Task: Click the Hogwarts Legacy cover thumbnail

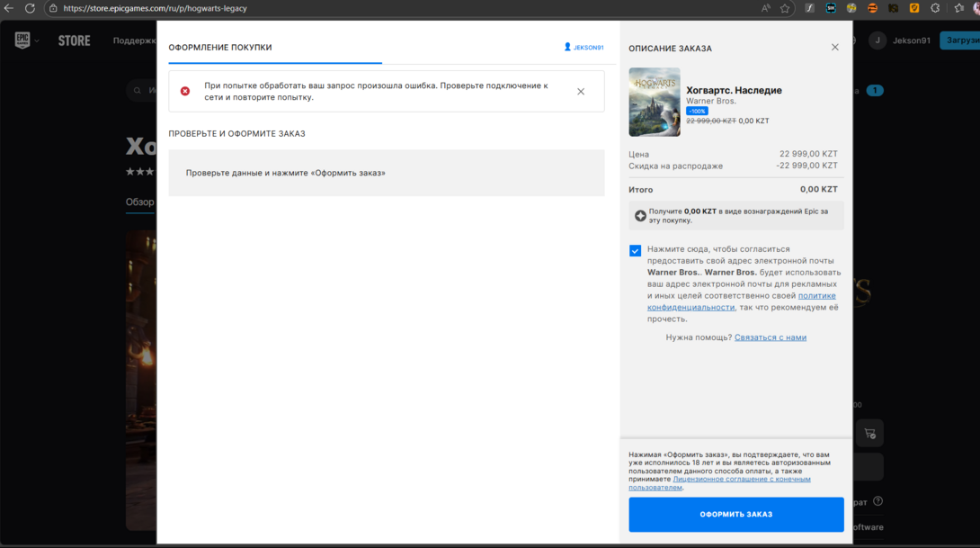Action: [x=655, y=102]
